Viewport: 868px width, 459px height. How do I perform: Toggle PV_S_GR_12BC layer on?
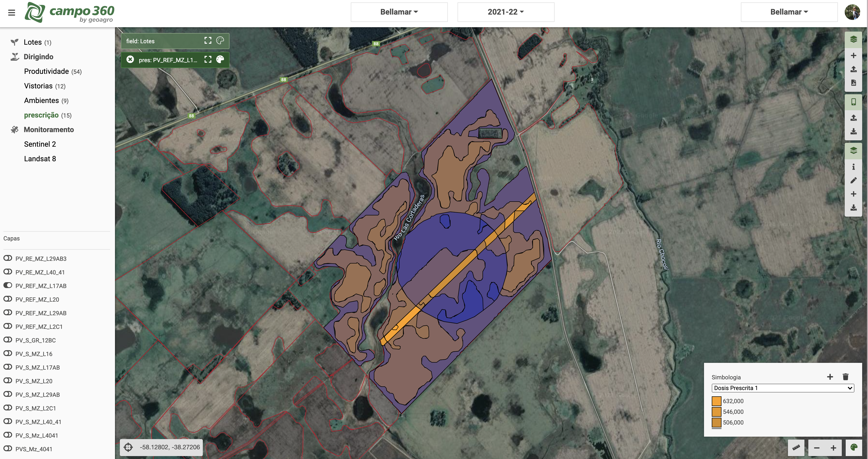pos(8,340)
